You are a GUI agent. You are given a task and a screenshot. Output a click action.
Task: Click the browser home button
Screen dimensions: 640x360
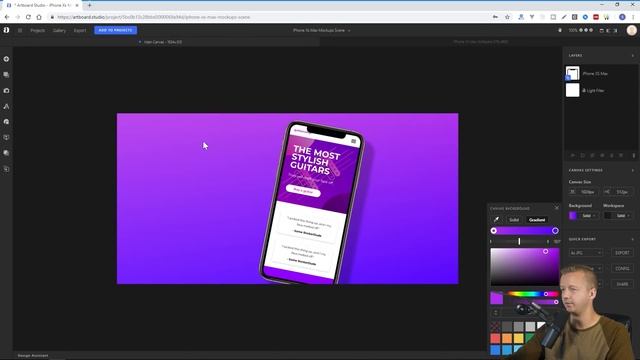39,17
